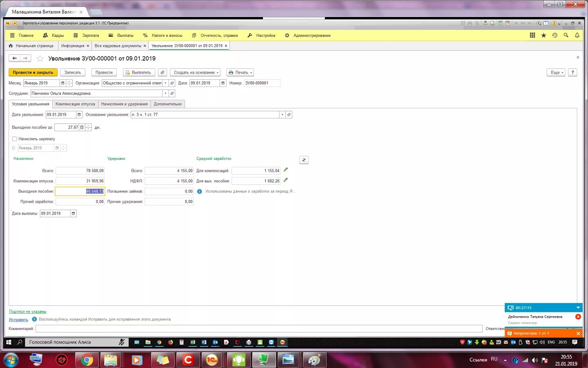Expand Основание увольнения dropdown
588x368 pixels.
coord(282,115)
